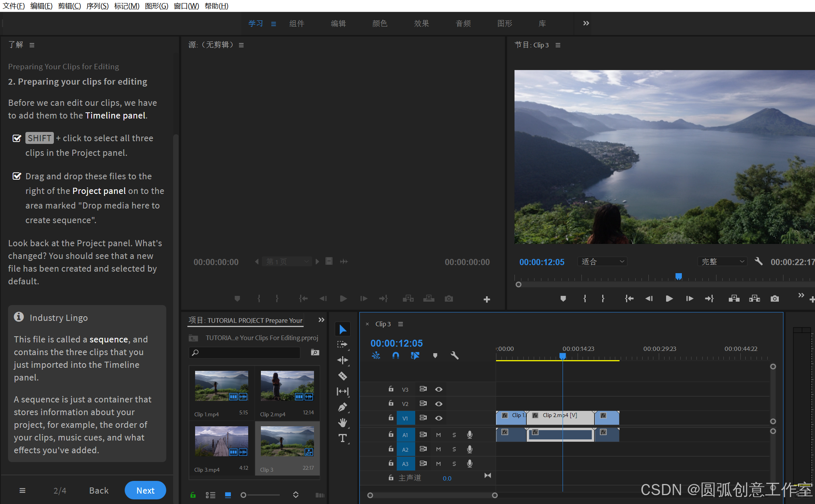Select the Ripple Edit tool
Viewport: 815px width, 504px height.
tap(342, 360)
